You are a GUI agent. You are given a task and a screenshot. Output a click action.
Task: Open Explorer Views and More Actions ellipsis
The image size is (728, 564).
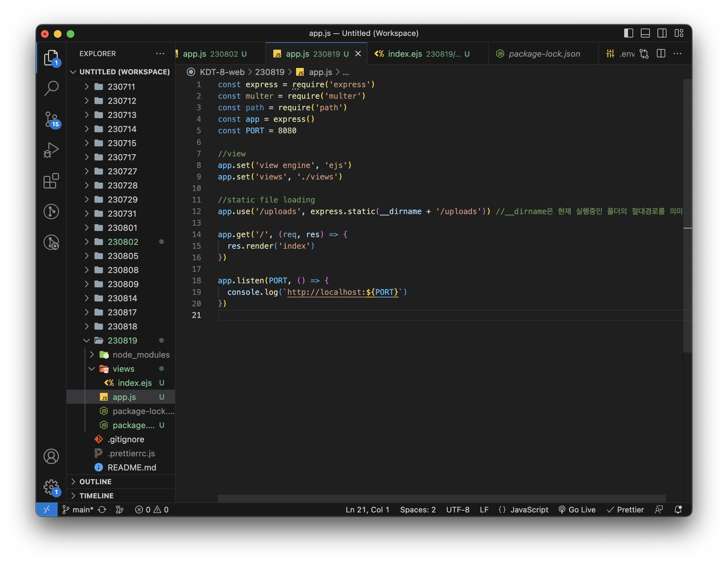pyautogui.click(x=160, y=54)
